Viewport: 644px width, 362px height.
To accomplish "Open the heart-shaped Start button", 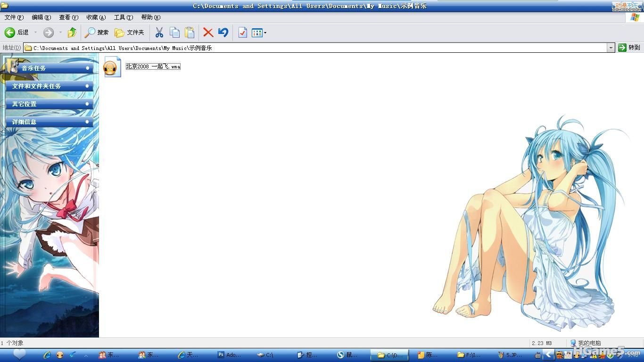I will point(19,354).
